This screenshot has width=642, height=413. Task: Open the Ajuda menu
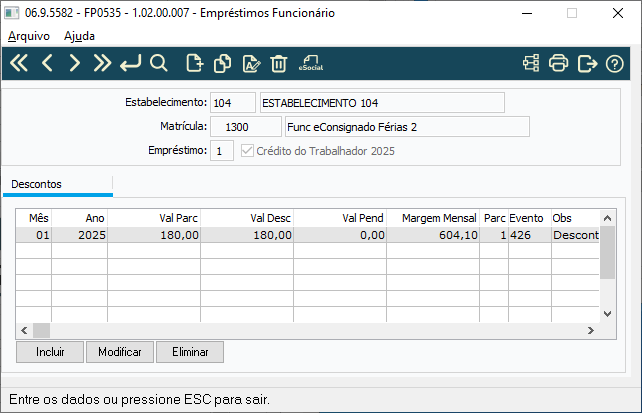coord(79,36)
